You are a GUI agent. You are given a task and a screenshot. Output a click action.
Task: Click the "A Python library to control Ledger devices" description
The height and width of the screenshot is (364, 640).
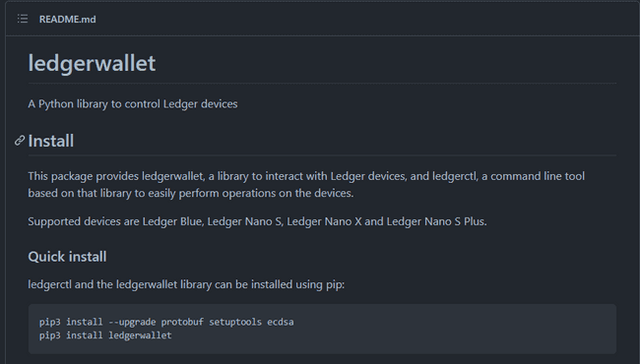[133, 104]
